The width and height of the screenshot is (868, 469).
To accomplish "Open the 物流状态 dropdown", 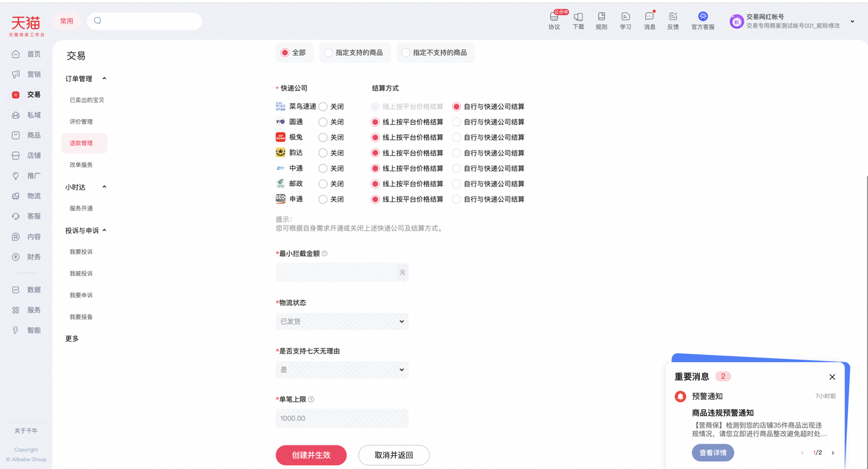I will [x=342, y=321].
